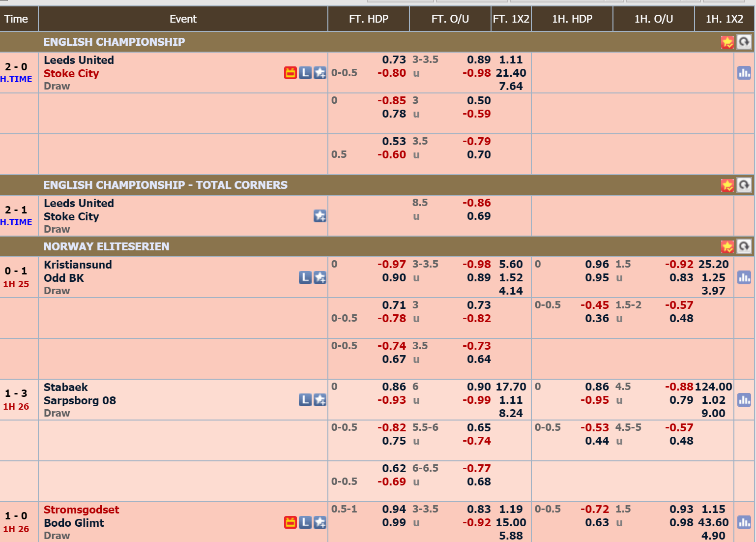Screen dimensions: 756x542
Task: Collapse ENGLISH CHAMPIONSHIP - TOTAL CORNERS header
Action: coord(165,185)
